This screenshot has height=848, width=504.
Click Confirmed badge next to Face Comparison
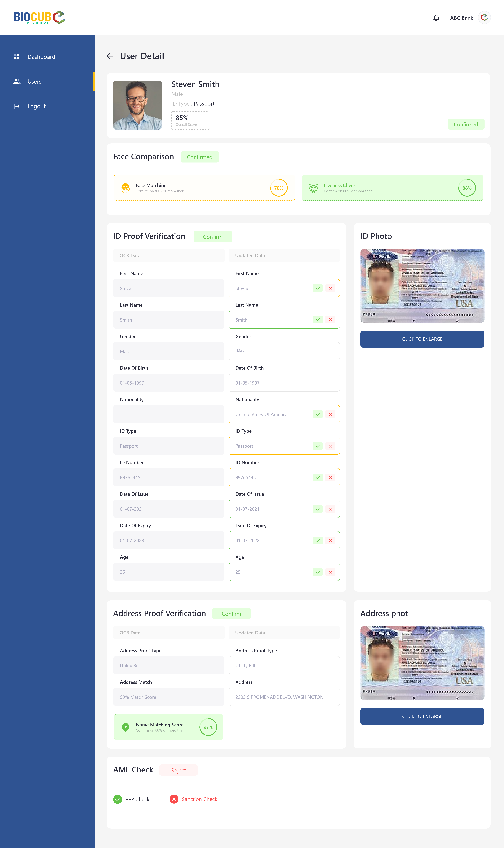click(200, 157)
